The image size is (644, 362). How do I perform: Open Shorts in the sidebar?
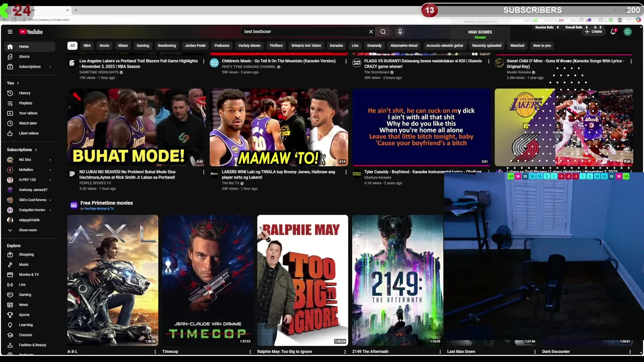click(31, 56)
